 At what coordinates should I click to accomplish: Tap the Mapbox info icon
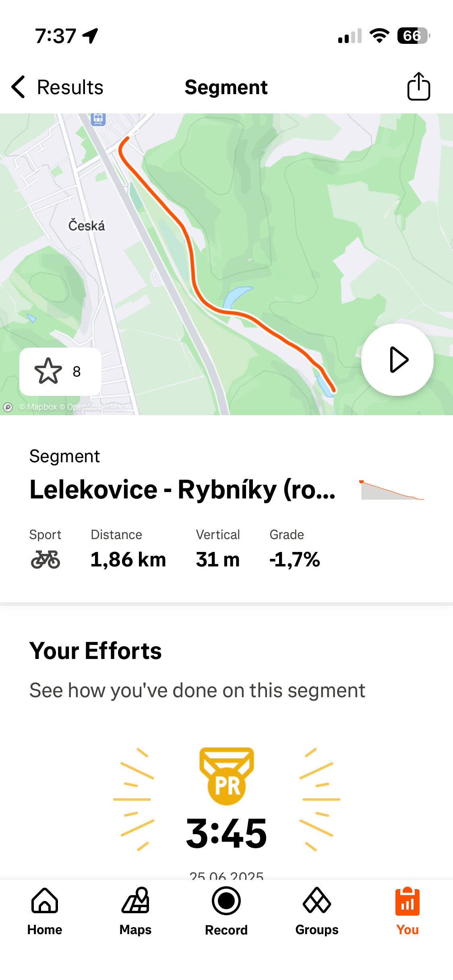point(8,407)
